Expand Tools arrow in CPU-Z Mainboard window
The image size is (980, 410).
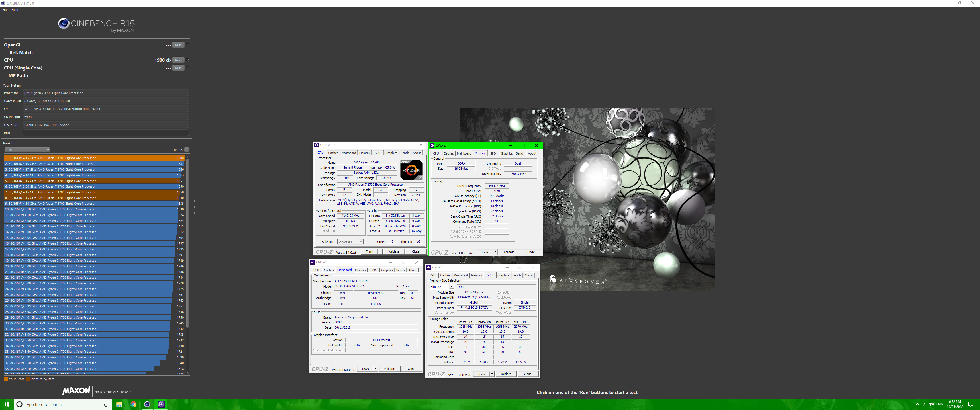(x=375, y=369)
